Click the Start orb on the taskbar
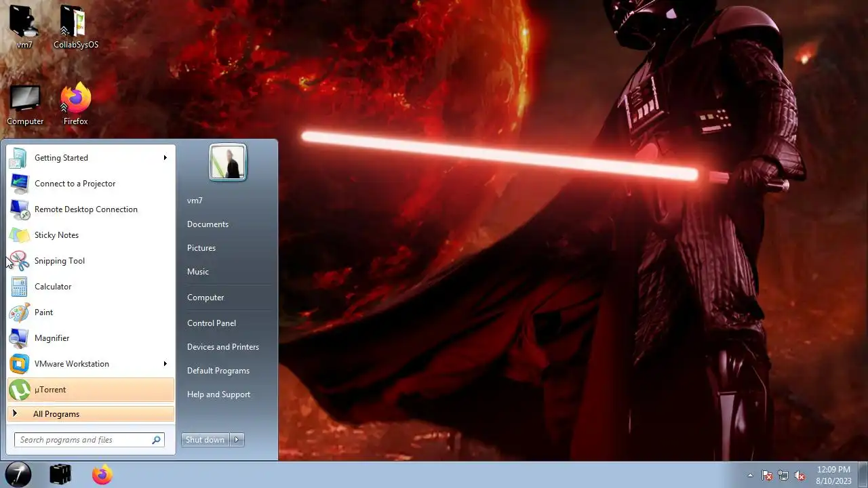868x488 pixels. [18, 474]
